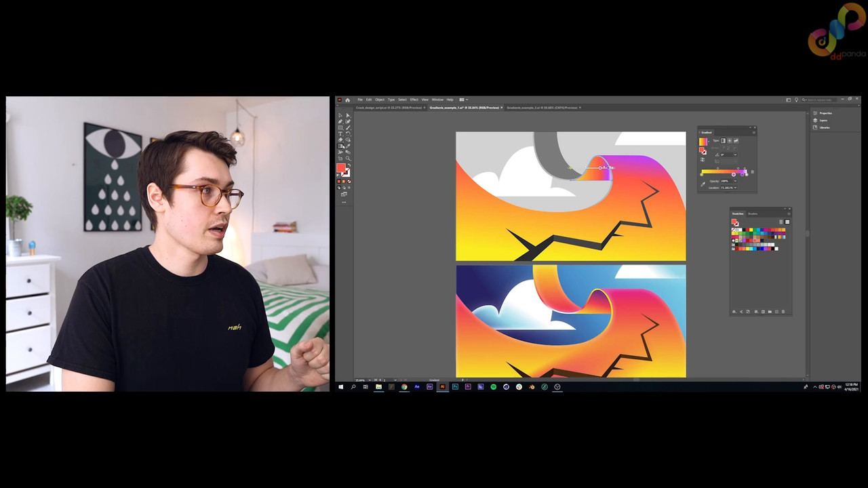Viewport: 868px width, 488px height.
Task: Select the Rotate tool
Action: 348,134
